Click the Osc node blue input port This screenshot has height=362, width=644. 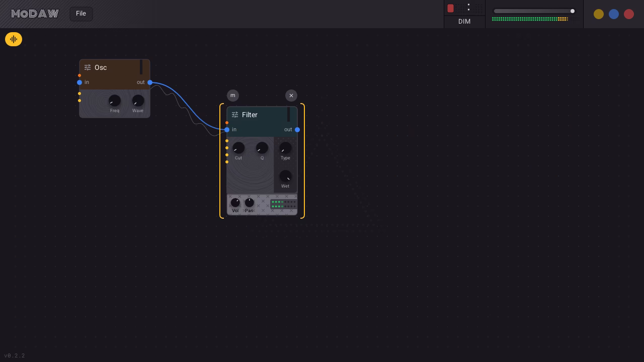click(79, 82)
